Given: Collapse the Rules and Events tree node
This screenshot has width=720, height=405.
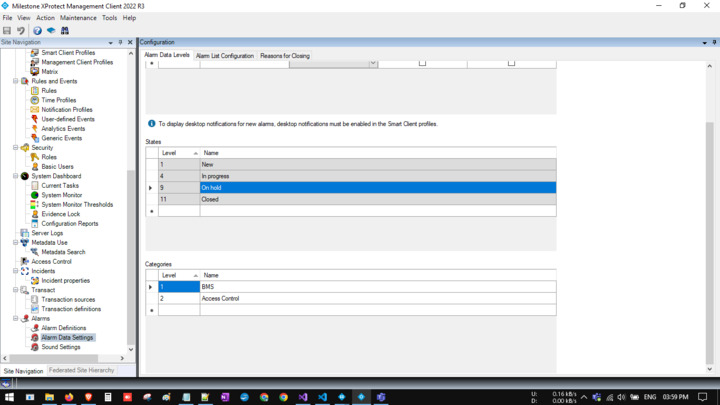Looking at the screenshot, I should click(16, 81).
